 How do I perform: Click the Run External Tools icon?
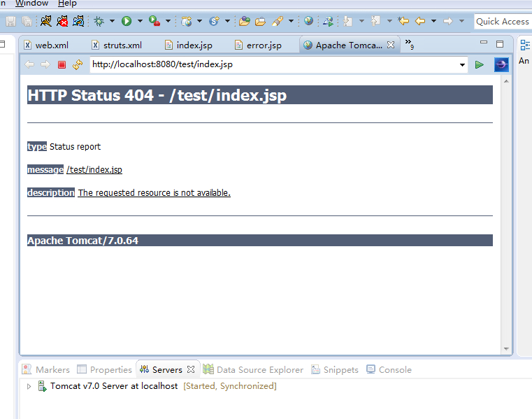click(154, 21)
